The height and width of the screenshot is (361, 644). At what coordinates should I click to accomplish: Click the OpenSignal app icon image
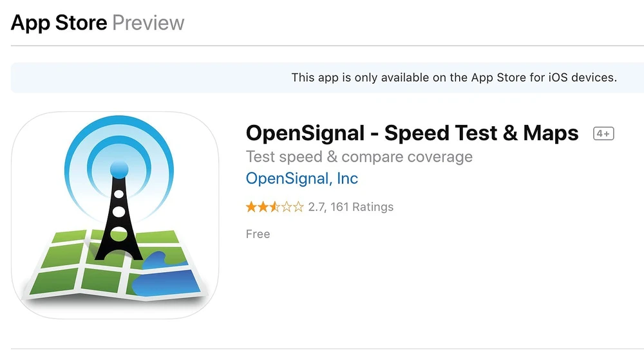pos(115,215)
